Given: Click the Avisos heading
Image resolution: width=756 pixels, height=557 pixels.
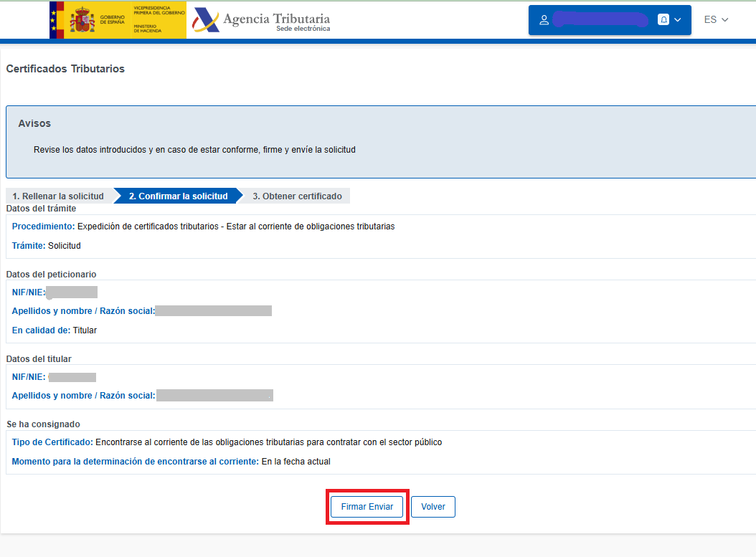Looking at the screenshot, I should tap(34, 123).
